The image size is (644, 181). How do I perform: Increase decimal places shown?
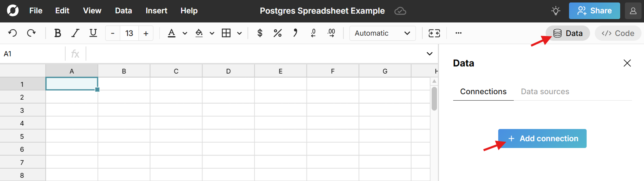click(x=331, y=33)
